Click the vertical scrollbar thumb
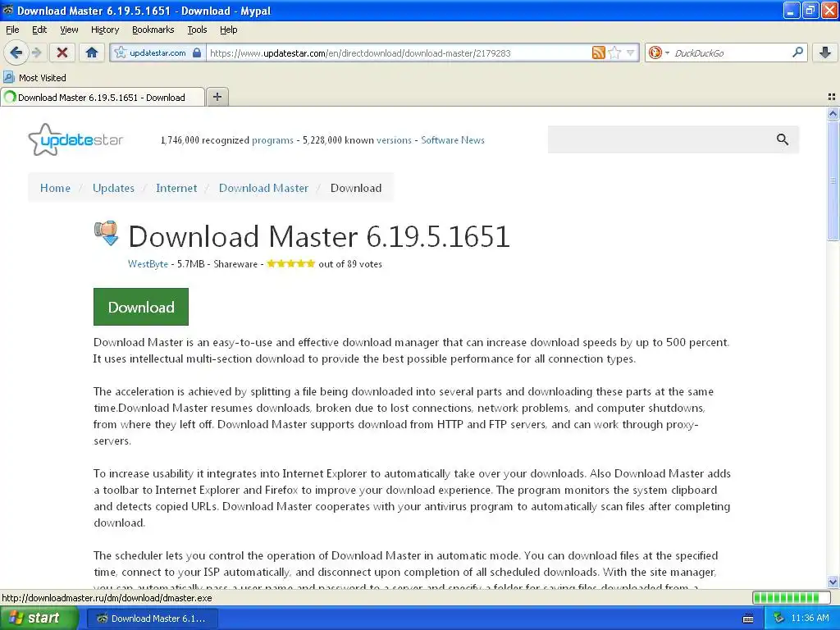 [833, 180]
